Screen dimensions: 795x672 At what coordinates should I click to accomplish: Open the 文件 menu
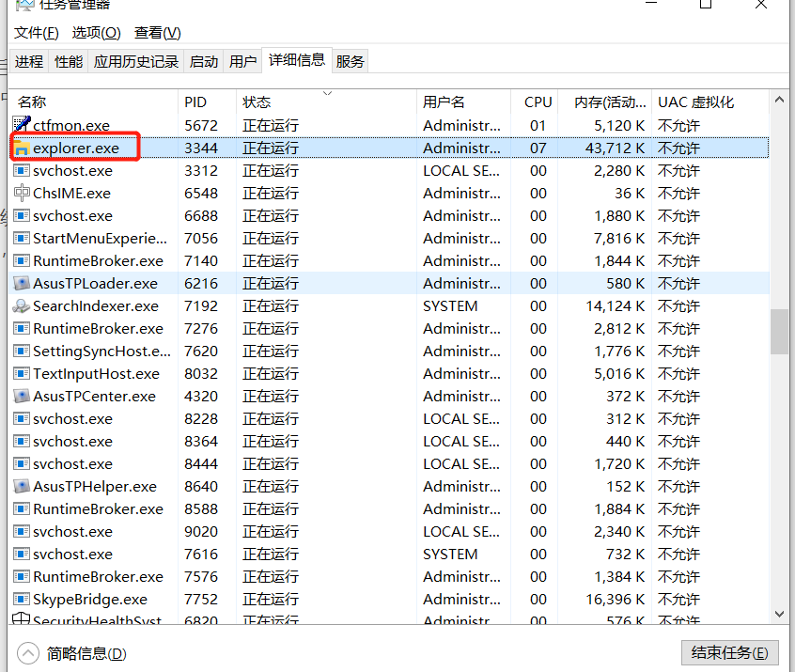[x=36, y=32]
